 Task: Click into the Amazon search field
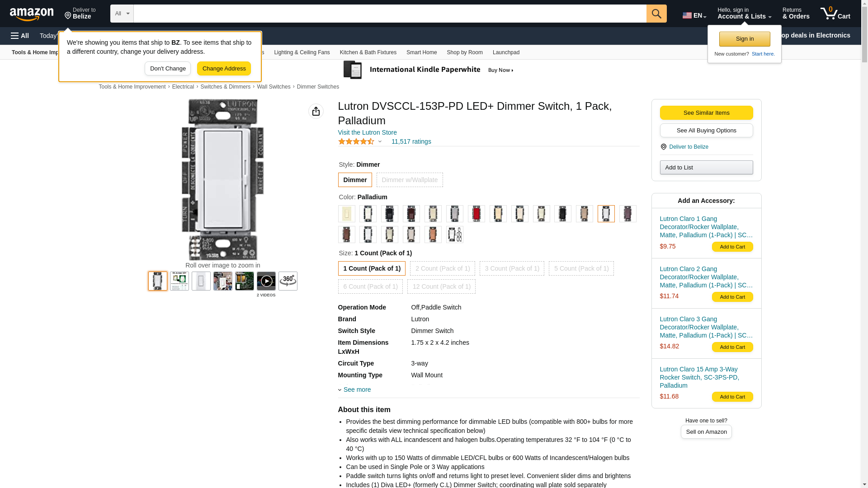(389, 14)
